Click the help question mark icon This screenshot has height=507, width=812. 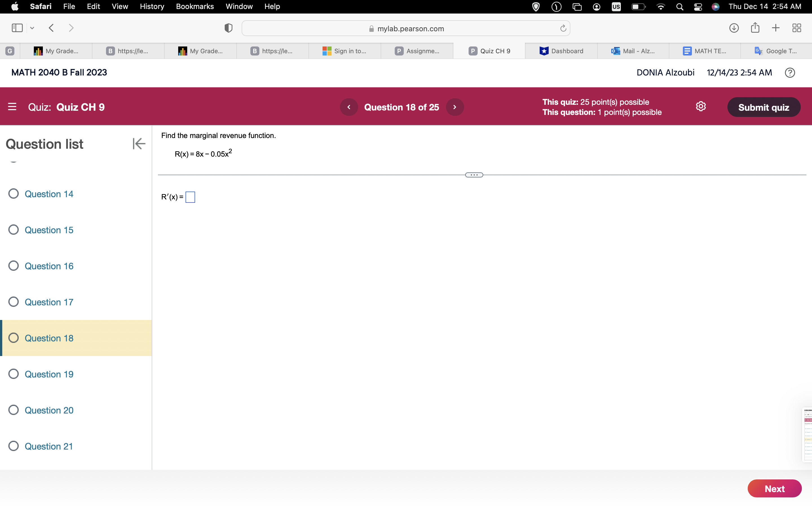pyautogui.click(x=790, y=72)
